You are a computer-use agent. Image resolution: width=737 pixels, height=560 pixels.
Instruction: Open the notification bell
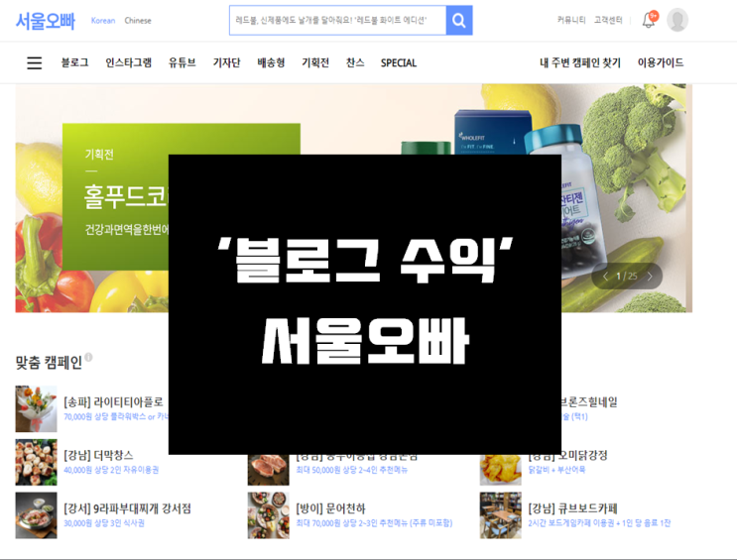tap(650, 20)
